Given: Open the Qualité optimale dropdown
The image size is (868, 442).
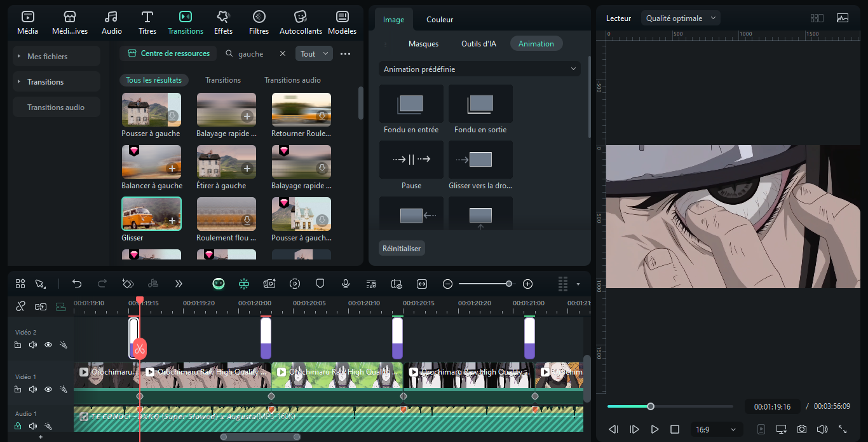Looking at the screenshot, I should tap(681, 18).
